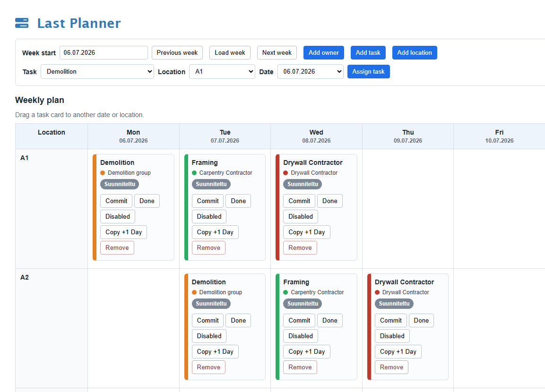Commit the A2 Framing task

pos(299,321)
